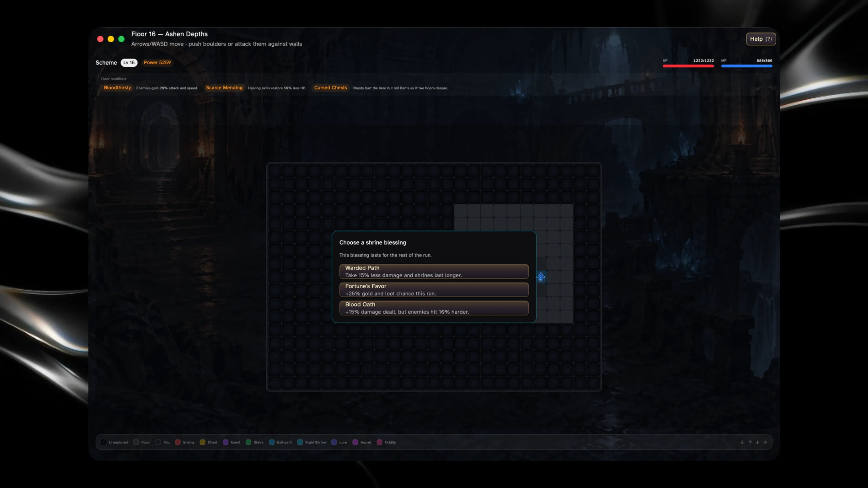Screen dimensions: 868x488
Task: Click the green macOS zoom window button
Action: 121,39
